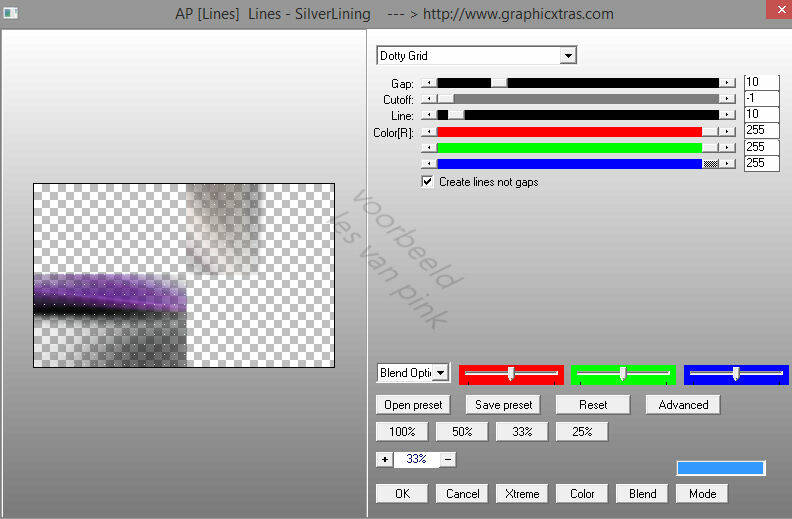Click the blue blend slider
Image resolution: width=792 pixels, height=519 pixels.
736,374
